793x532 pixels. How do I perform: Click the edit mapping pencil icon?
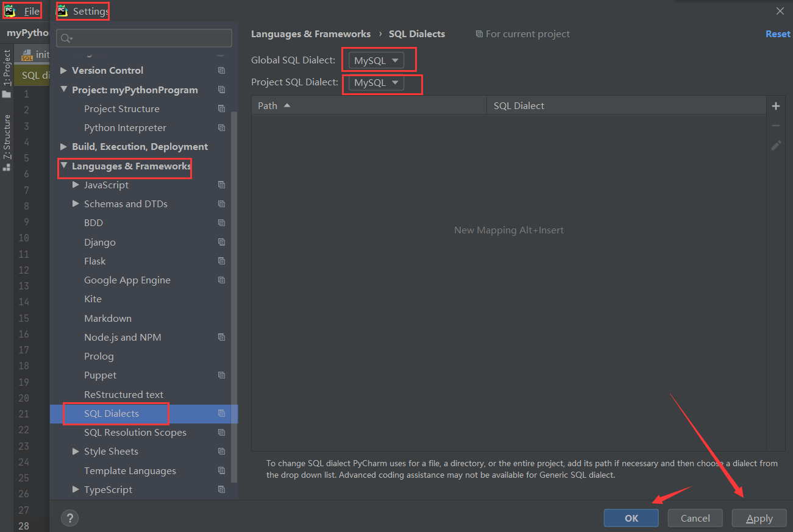[776, 145]
